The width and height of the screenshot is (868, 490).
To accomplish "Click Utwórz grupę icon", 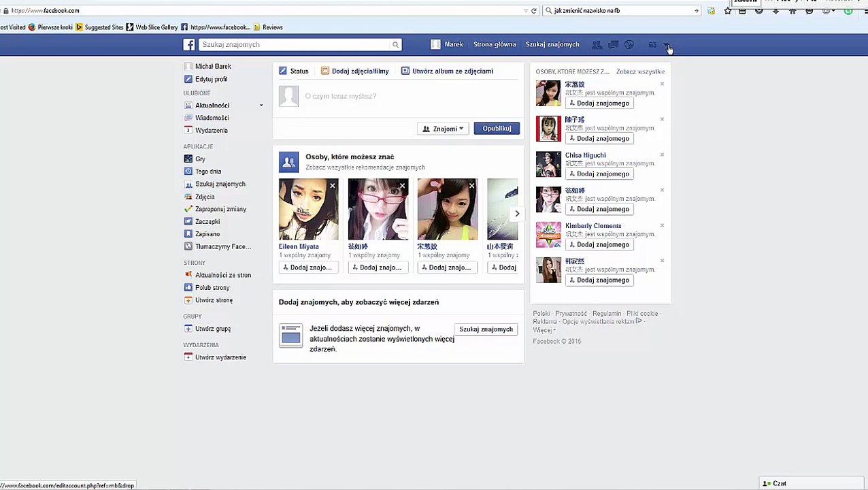I will 188,329.
